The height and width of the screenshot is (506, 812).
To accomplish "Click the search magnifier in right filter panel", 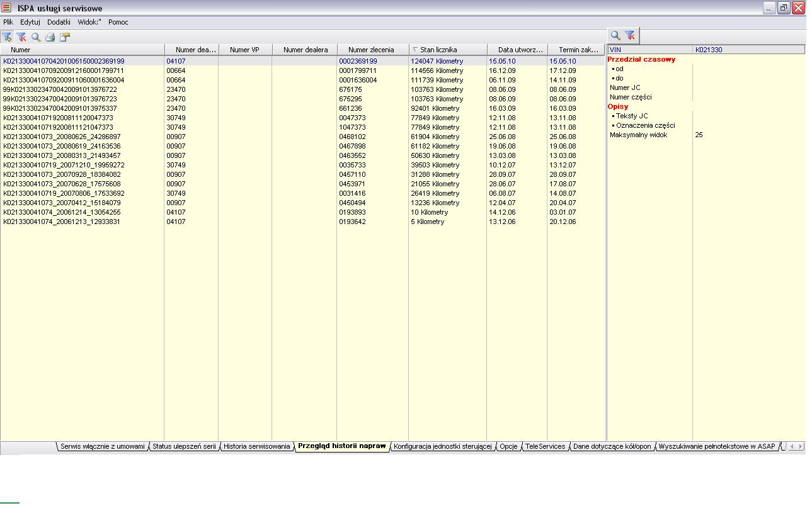I will point(615,36).
